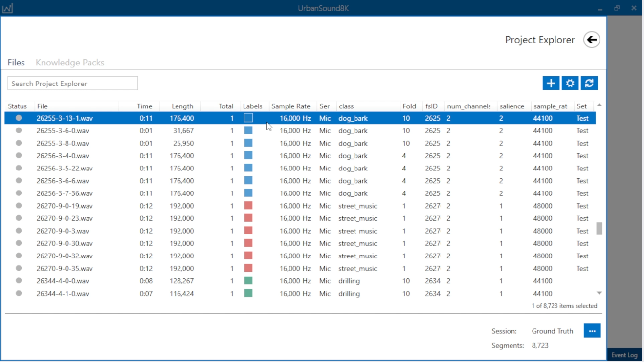
Task: Click red label swatch of 26270-9-0-19.wav
Action: [248, 206]
